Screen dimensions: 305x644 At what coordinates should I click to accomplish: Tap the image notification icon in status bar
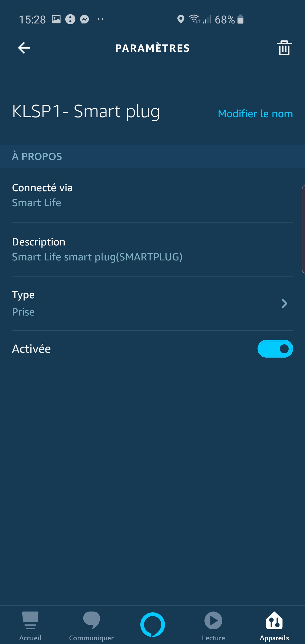pyautogui.click(x=56, y=19)
